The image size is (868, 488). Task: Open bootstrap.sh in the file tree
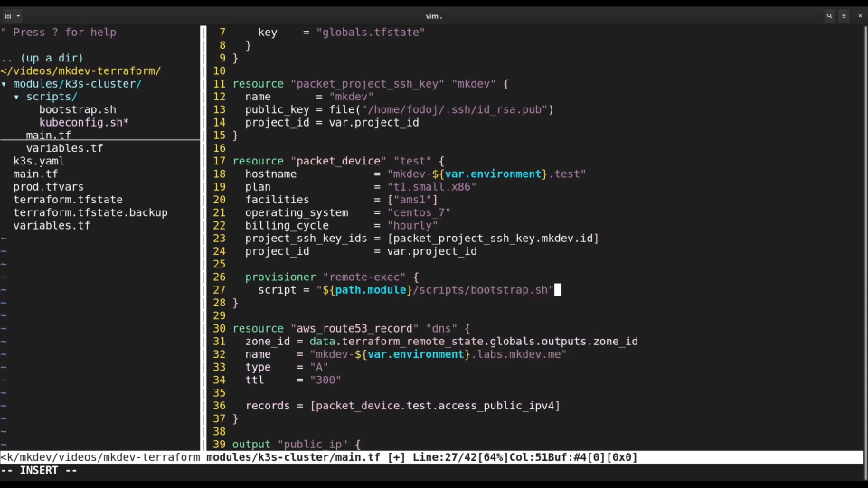coord(78,109)
